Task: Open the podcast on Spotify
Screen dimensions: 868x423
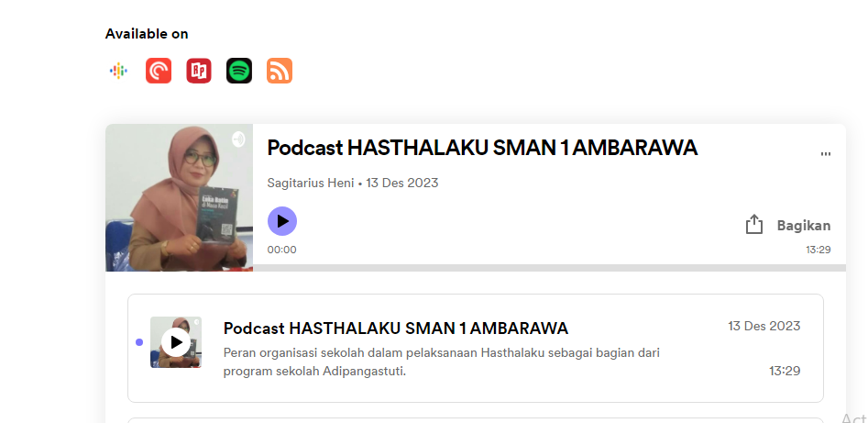Action: (239, 71)
